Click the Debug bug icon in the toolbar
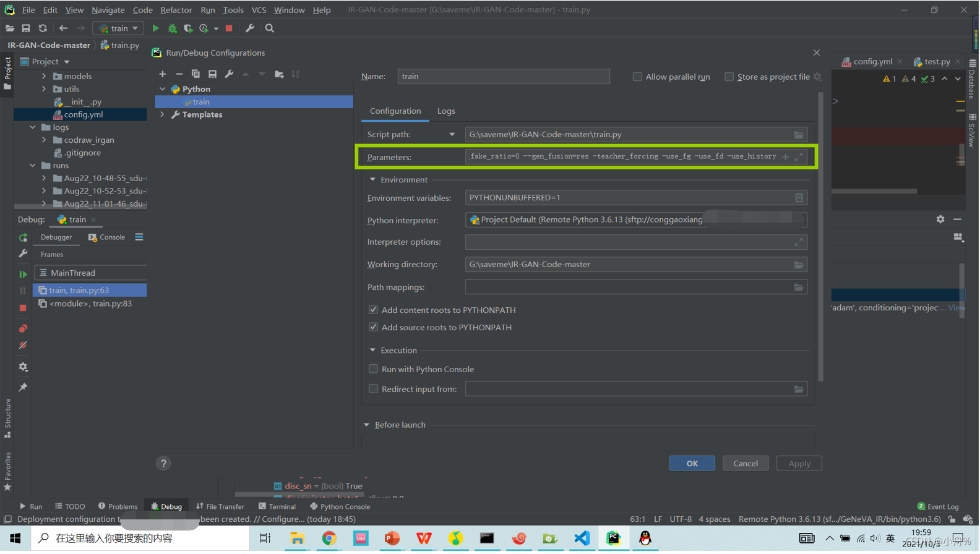Image resolution: width=980 pixels, height=554 pixels. coord(173,28)
